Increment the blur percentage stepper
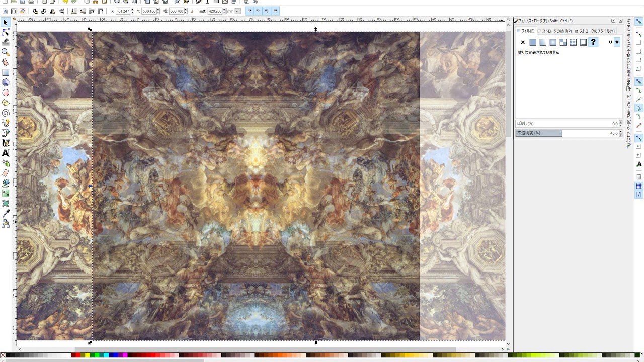Viewport: 644px width, 362px height. tap(620, 122)
